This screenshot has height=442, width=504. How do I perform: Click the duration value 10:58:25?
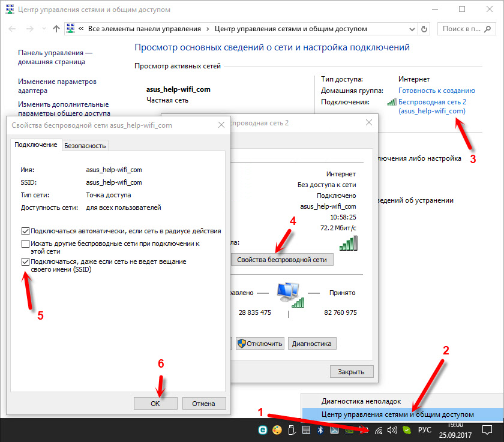coord(343,218)
